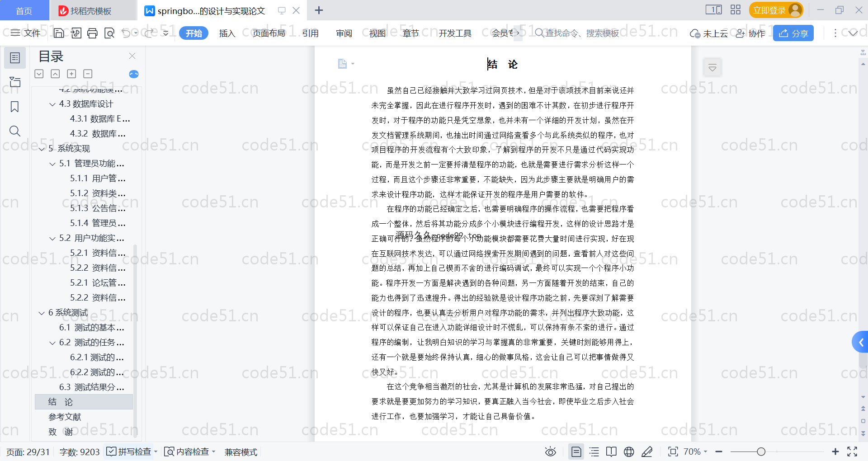
Task: Click the zoom slider handle
Action: coord(761,452)
